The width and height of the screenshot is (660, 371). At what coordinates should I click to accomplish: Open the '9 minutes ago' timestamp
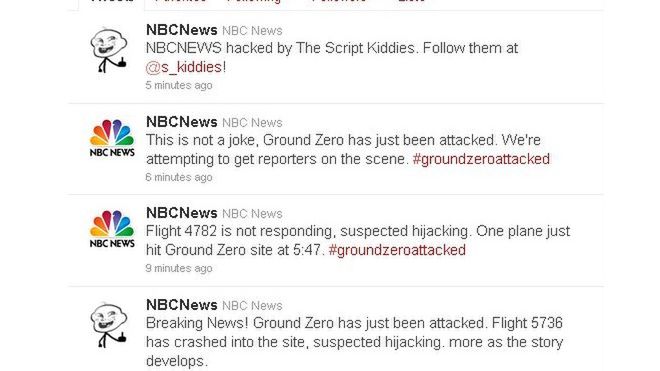pyautogui.click(x=179, y=268)
